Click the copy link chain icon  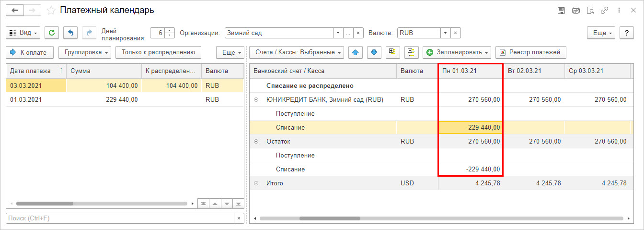(605, 10)
